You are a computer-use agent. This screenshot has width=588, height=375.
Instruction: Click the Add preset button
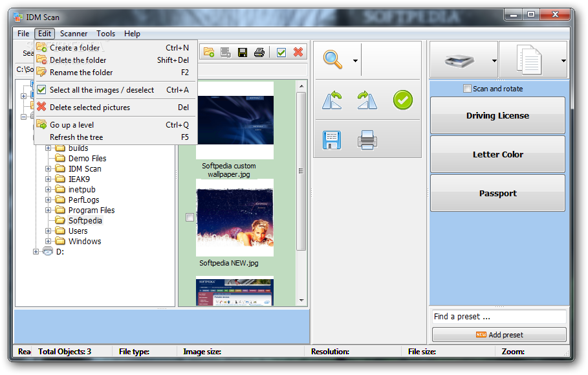pos(499,334)
